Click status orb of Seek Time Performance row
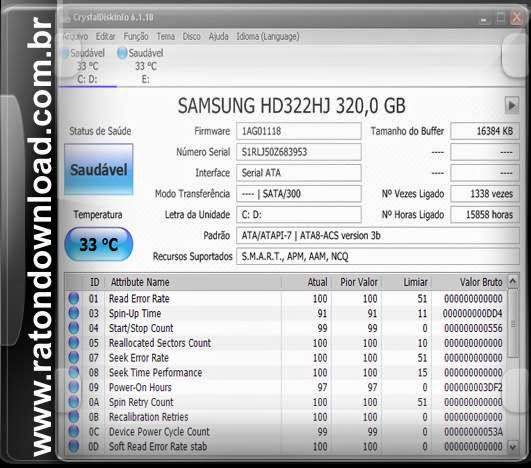 [73, 372]
